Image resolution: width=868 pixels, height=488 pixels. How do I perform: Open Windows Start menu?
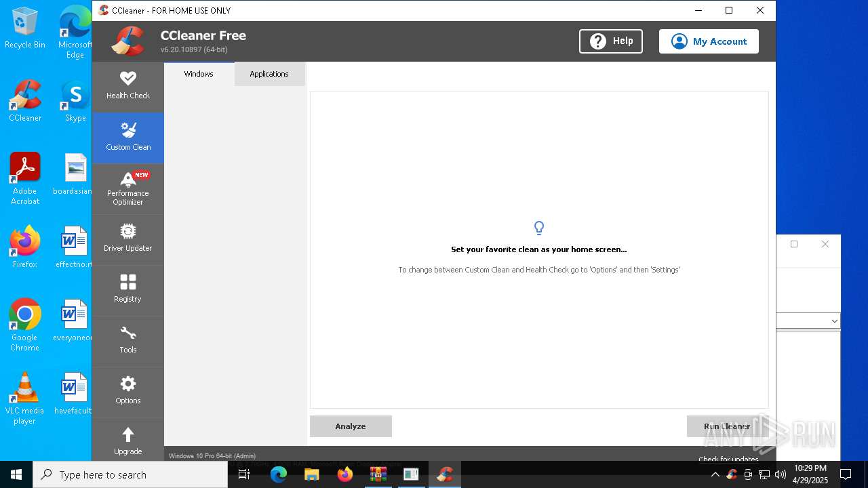(16, 474)
